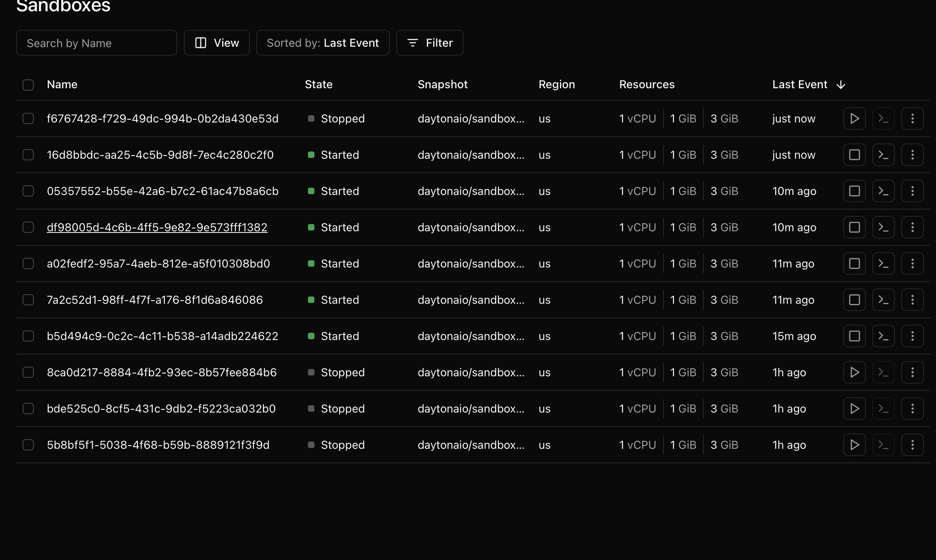This screenshot has width=936, height=560.
Task: Open the Filter options
Action: tap(429, 43)
